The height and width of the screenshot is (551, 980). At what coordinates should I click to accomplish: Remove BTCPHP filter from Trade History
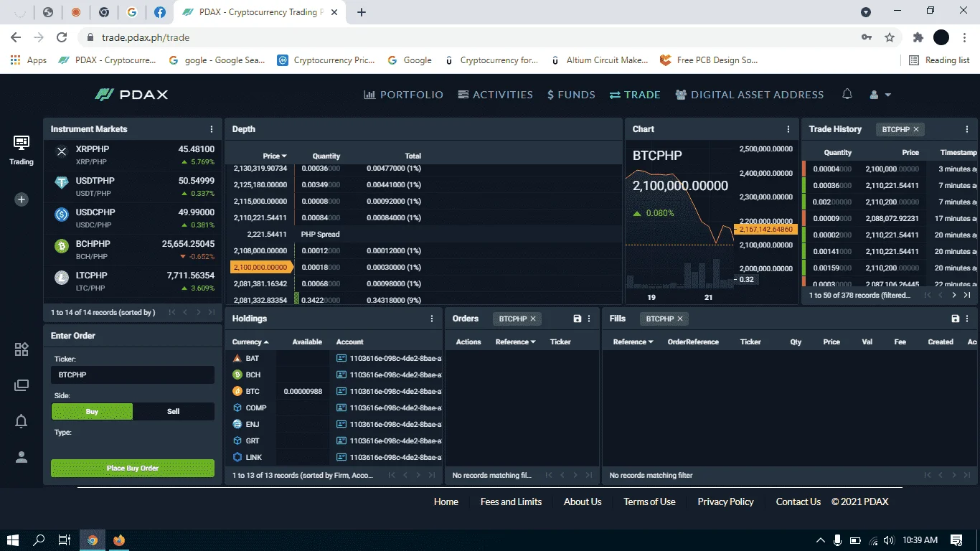click(x=916, y=129)
